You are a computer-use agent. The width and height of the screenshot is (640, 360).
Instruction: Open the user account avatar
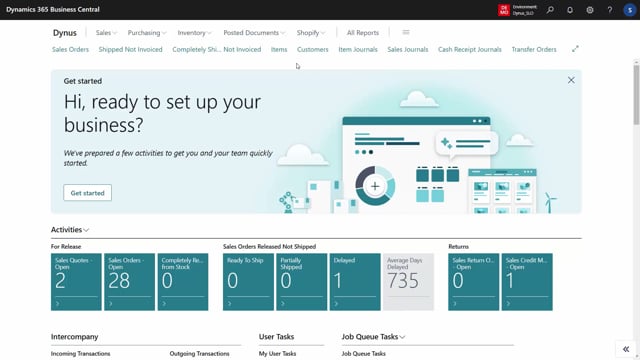pyautogui.click(x=629, y=10)
